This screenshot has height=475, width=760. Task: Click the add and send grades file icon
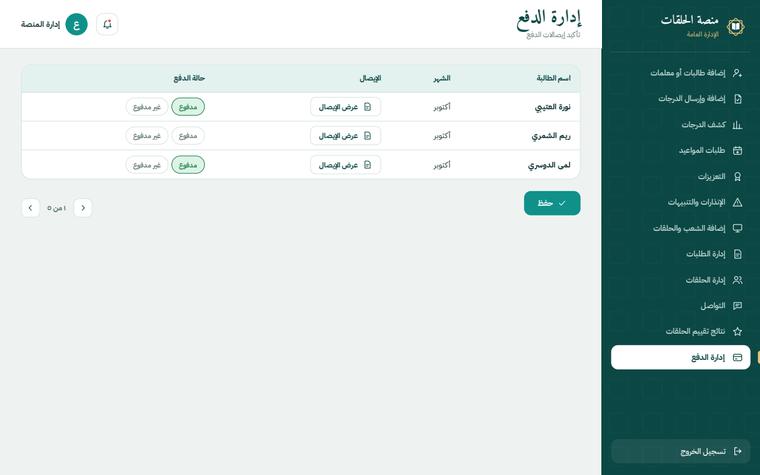(737, 99)
